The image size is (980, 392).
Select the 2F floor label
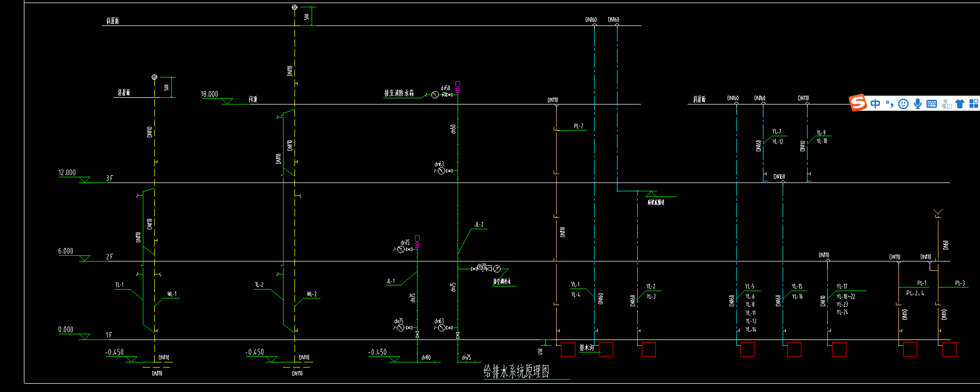pyautogui.click(x=110, y=257)
